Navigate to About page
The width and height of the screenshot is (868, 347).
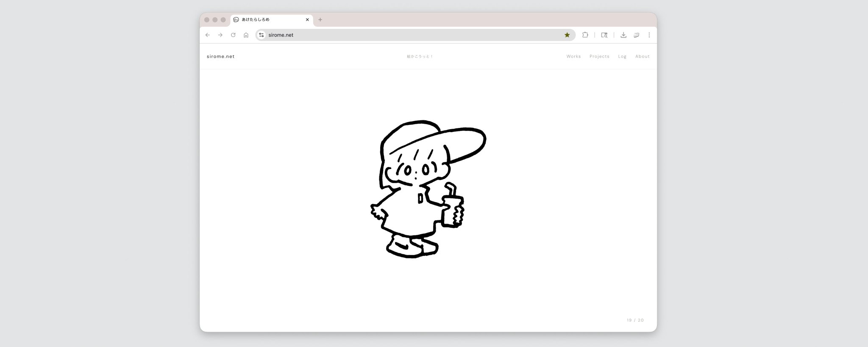[x=642, y=56]
